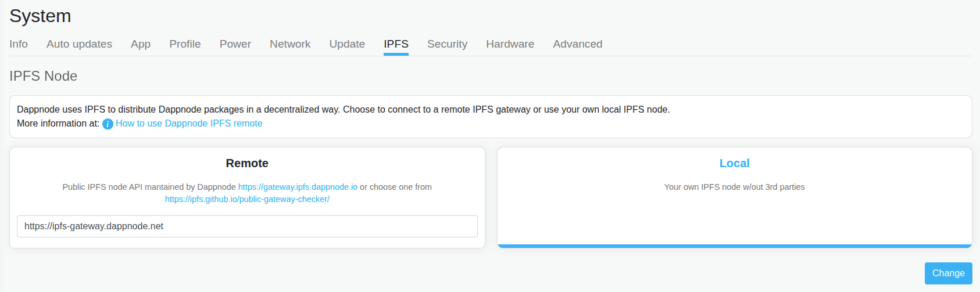The width and height of the screenshot is (980, 292).
Task: Select the active IPFS tab
Action: tap(396, 44)
